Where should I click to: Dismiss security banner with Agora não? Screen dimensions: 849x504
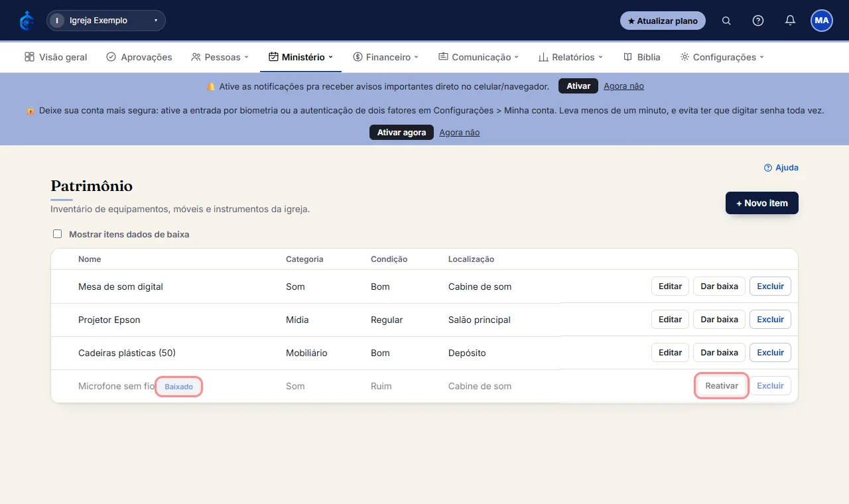pyautogui.click(x=459, y=133)
